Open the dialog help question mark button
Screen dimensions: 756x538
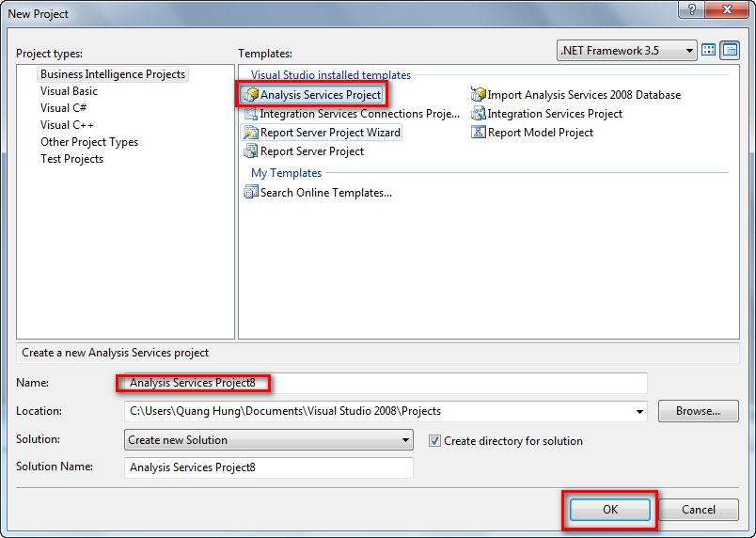pyautogui.click(x=692, y=9)
